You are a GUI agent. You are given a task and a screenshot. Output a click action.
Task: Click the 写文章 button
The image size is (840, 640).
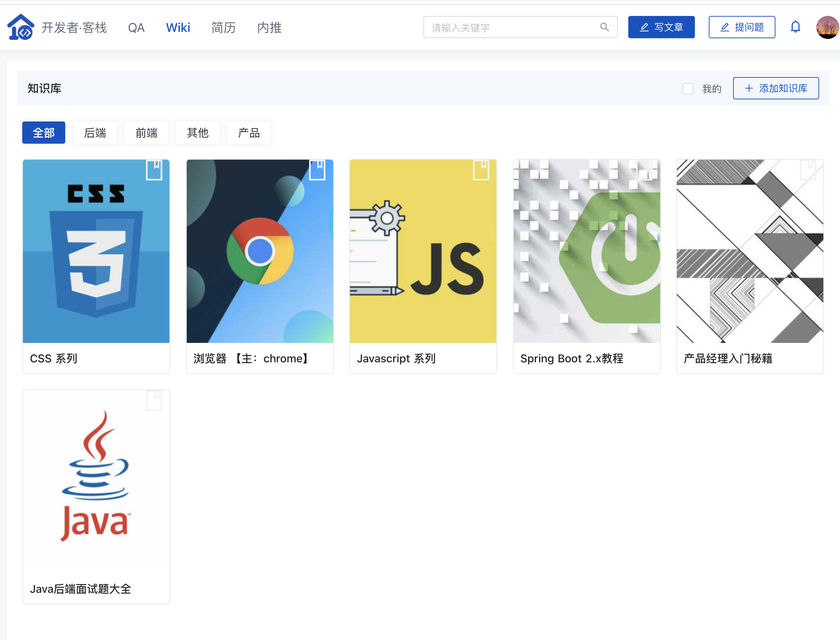[x=661, y=27]
